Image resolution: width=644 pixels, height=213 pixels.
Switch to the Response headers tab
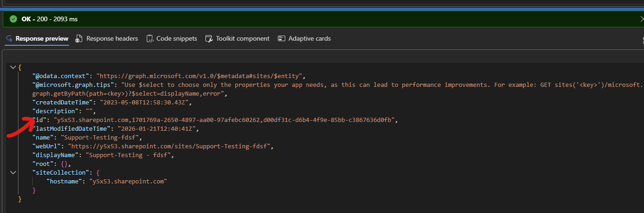pyautogui.click(x=112, y=39)
